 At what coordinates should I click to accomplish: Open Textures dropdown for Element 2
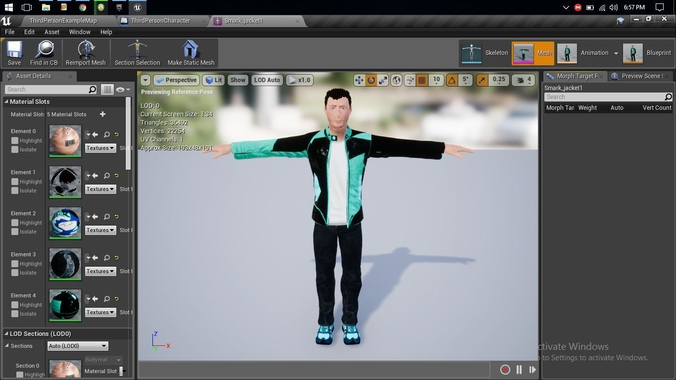[x=100, y=230]
